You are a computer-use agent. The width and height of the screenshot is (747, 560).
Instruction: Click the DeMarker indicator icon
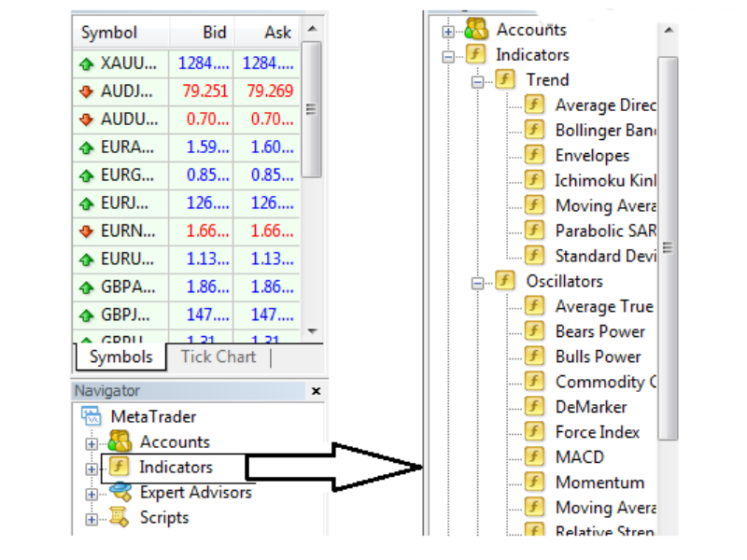[534, 406]
